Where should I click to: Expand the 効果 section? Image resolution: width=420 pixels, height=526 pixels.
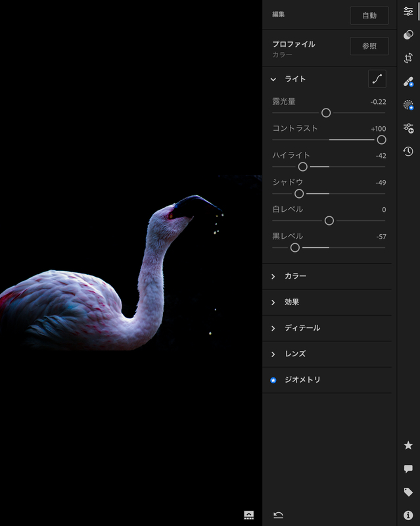[327, 302]
